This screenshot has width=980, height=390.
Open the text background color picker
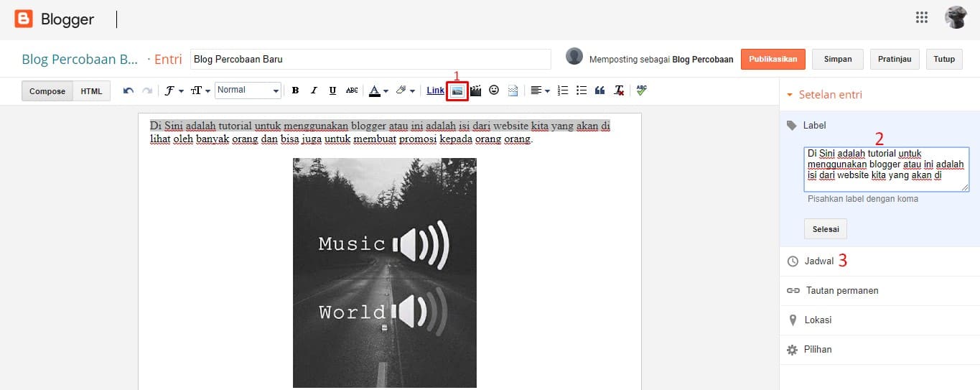pos(405,90)
